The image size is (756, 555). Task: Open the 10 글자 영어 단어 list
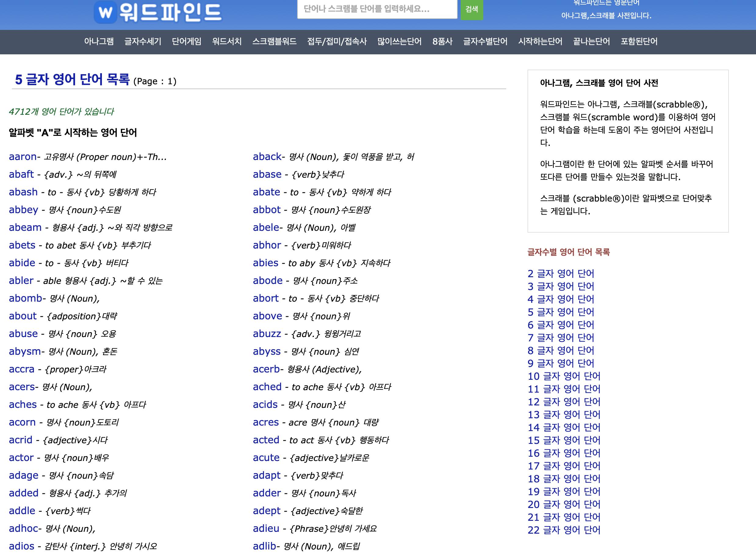pos(563,376)
